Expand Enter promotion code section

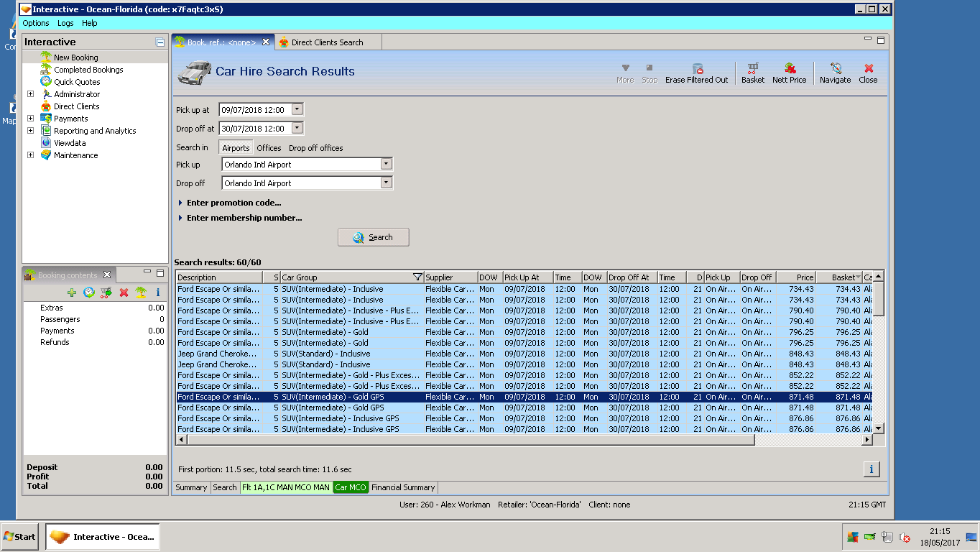(x=234, y=203)
